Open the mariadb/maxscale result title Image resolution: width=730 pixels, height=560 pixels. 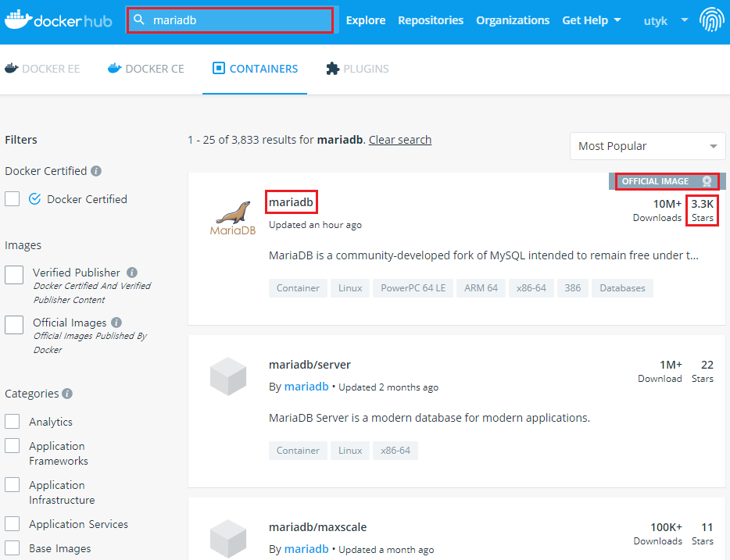pos(317,527)
